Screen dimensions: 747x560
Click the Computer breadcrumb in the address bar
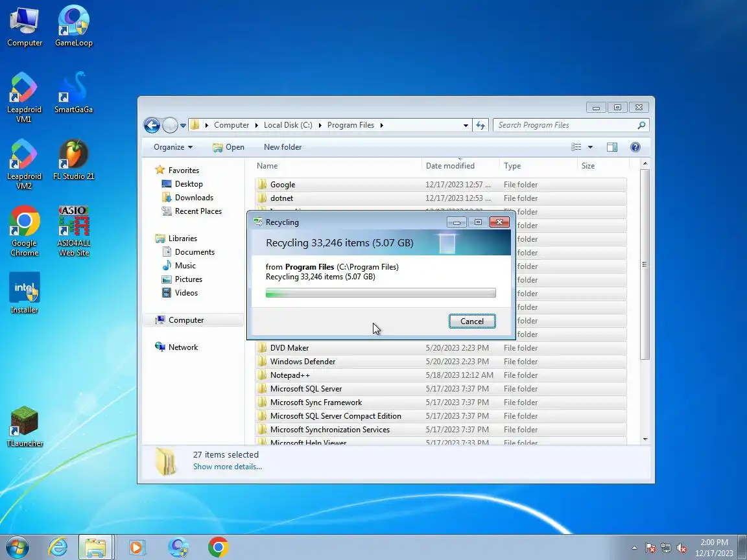click(x=231, y=125)
